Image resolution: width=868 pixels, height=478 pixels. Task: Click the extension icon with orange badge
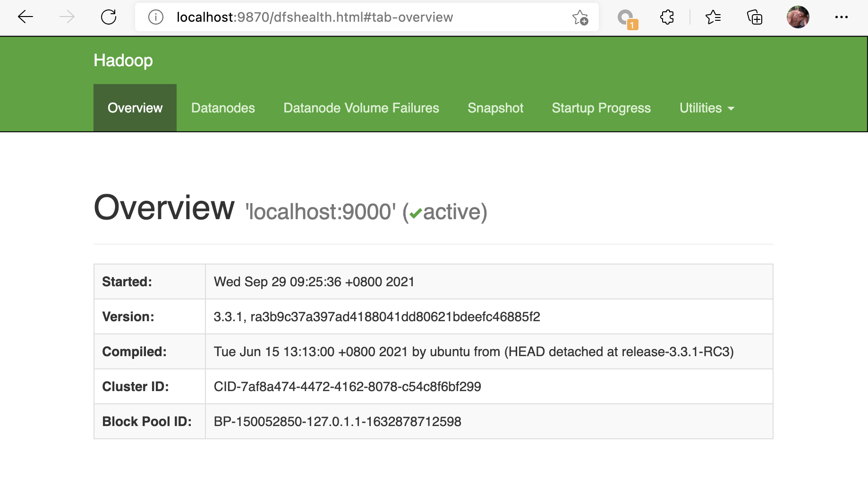pos(627,18)
